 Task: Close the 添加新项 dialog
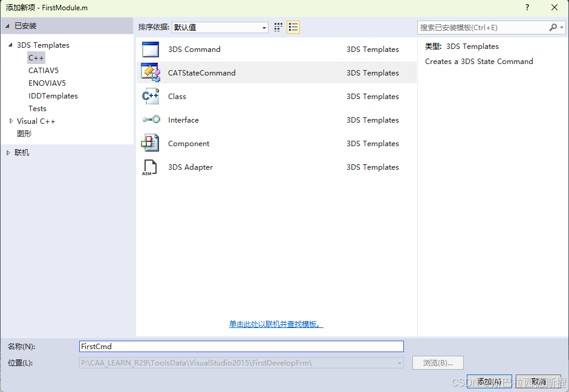coord(554,7)
